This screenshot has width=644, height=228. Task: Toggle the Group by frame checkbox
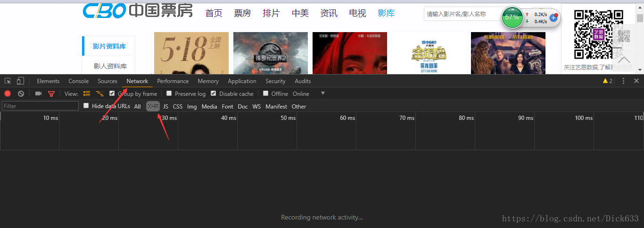tap(112, 93)
